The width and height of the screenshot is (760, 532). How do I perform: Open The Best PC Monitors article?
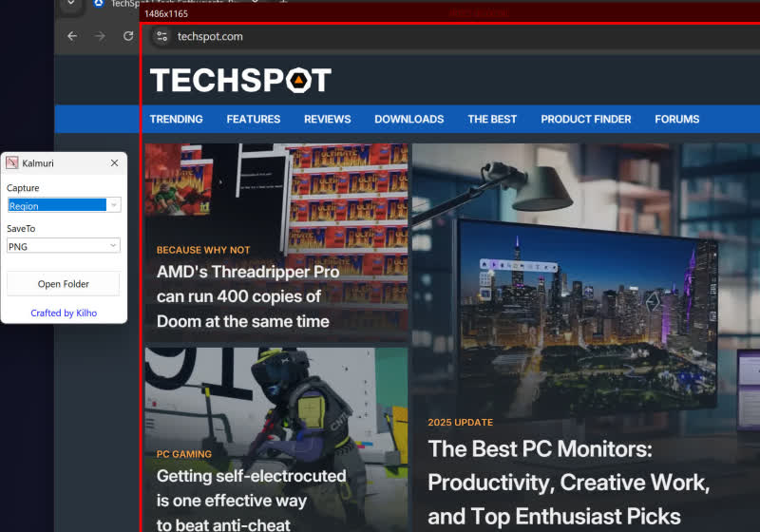pos(568,483)
